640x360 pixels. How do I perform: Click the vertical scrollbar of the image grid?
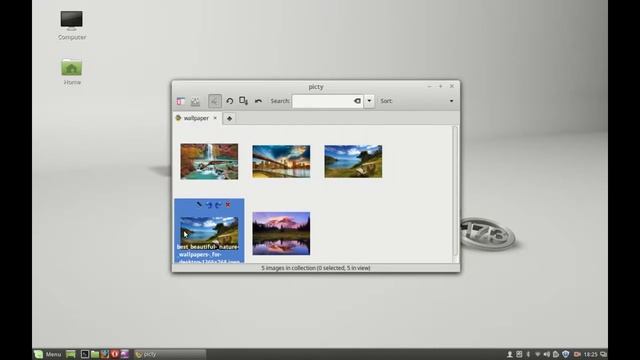(456, 191)
